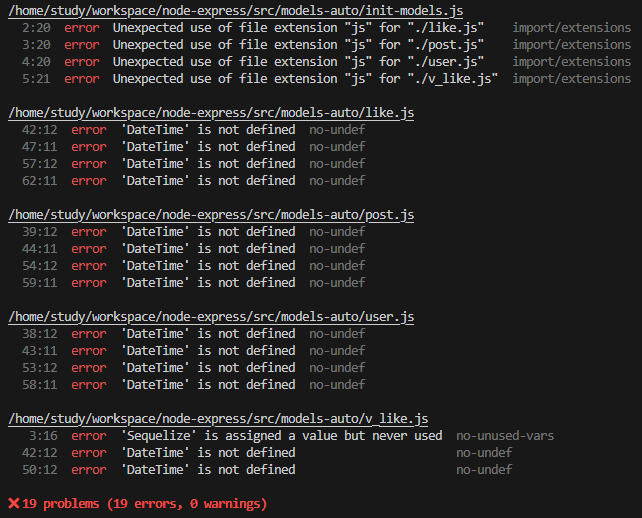The width and height of the screenshot is (642, 518).
Task: Open the init-models.js file path link
Action: pos(234,10)
